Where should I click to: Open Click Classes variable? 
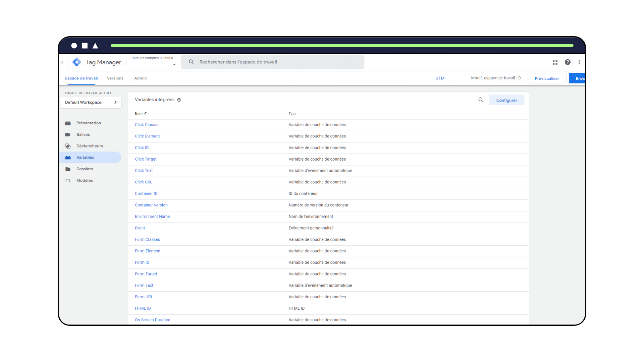coord(147,125)
